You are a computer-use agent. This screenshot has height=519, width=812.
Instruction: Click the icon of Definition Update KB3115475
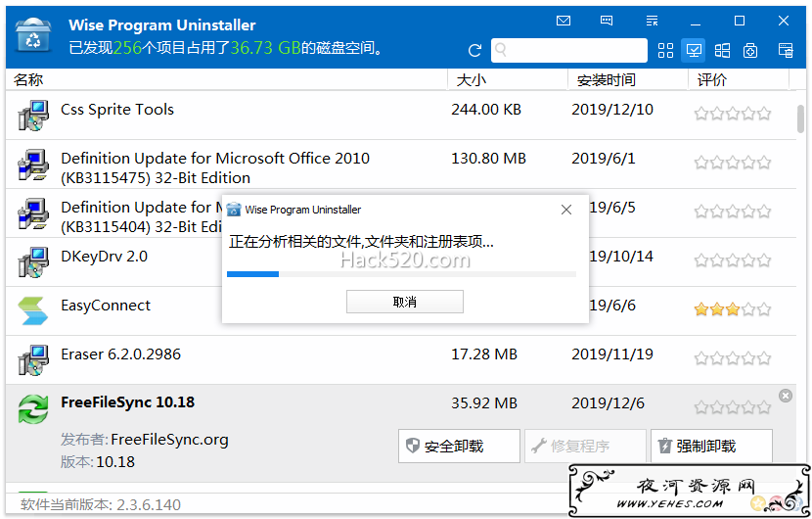coord(33,165)
